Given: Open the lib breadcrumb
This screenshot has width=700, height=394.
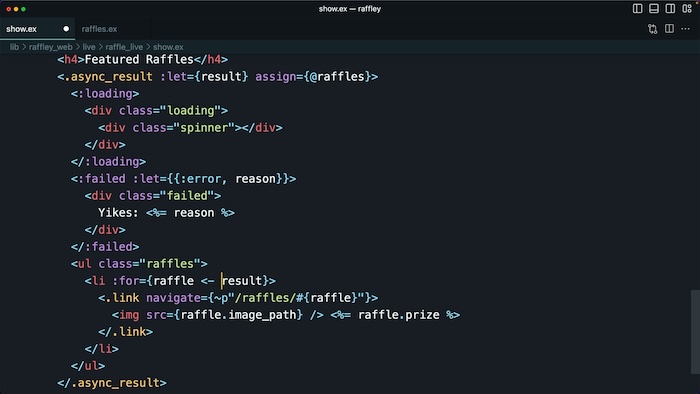Looking at the screenshot, I should pyautogui.click(x=14, y=47).
